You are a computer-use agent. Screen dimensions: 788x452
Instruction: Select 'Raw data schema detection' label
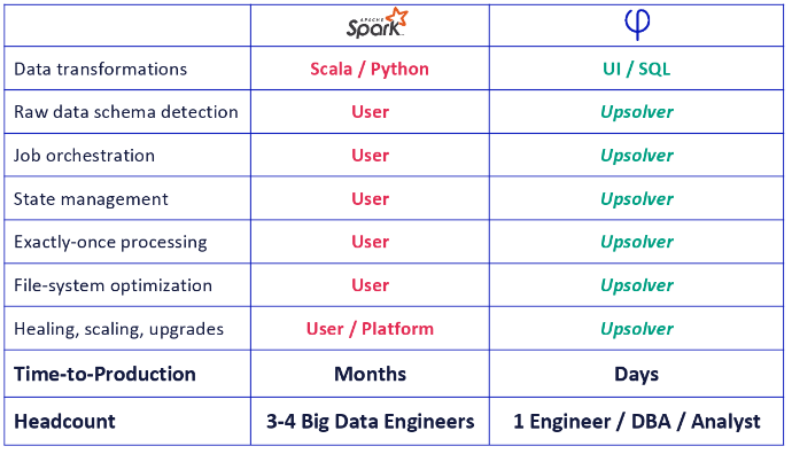point(126,112)
